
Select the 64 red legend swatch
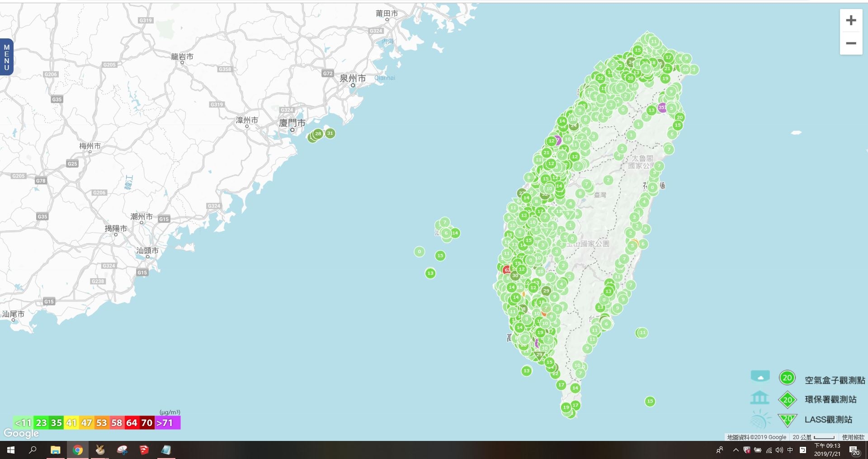tap(132, 423)
